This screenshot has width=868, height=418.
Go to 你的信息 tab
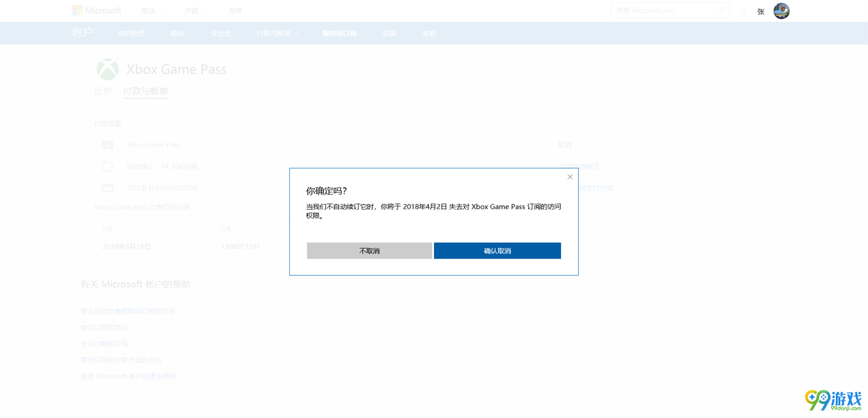131,33
